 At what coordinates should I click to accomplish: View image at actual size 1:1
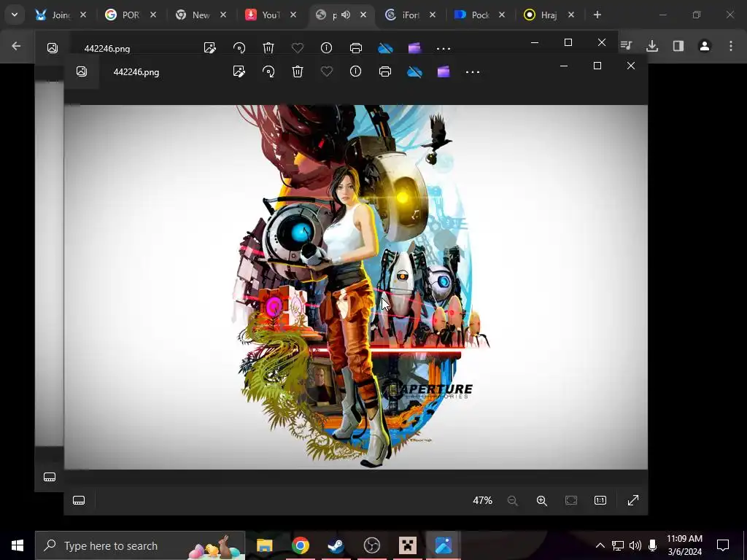(x=600, y=500)
